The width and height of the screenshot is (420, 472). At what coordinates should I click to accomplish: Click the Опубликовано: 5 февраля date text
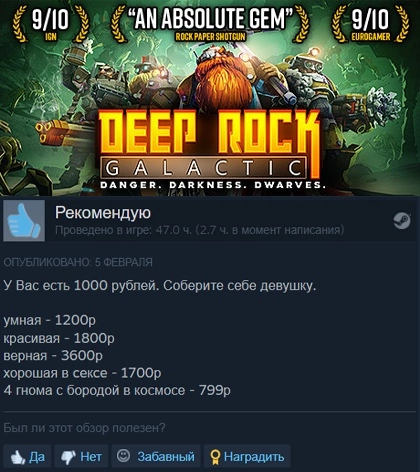78,262
